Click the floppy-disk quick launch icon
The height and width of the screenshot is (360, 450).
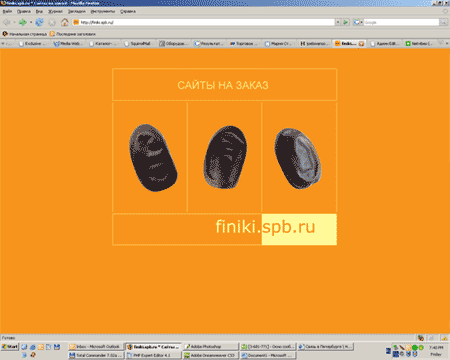point(57,347)
